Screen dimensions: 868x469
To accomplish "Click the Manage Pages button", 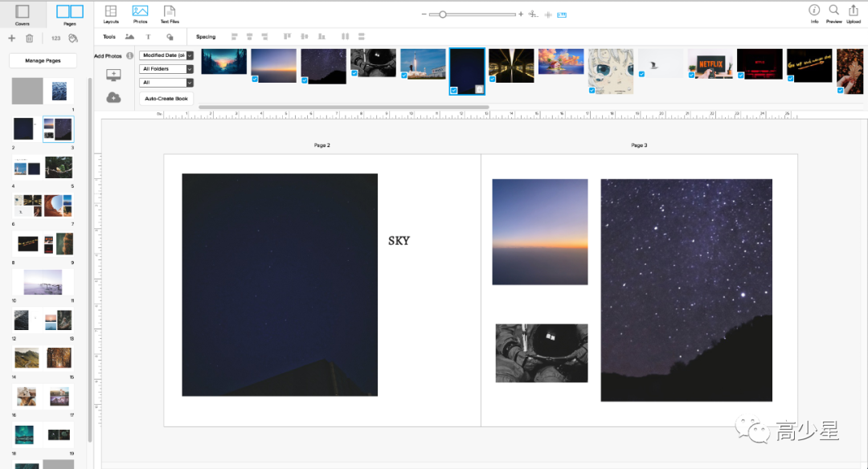I will click(43, 60).
